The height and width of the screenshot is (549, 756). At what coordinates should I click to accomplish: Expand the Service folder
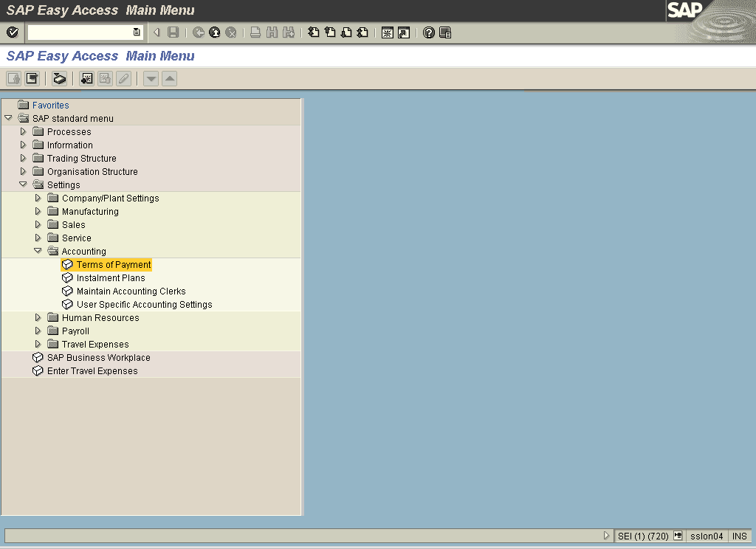tap(38, 238)
